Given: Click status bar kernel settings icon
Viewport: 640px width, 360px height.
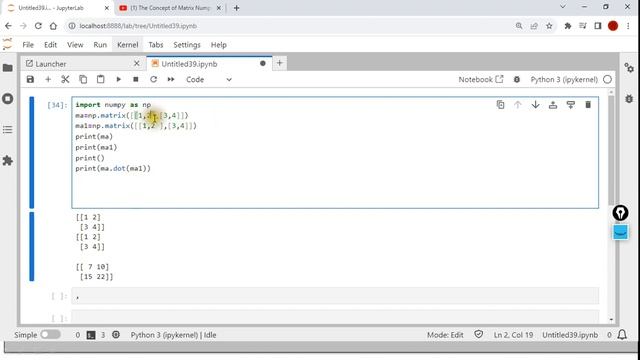Looking at the screenshot, I should pyautogui.click(x=116, y=335).
